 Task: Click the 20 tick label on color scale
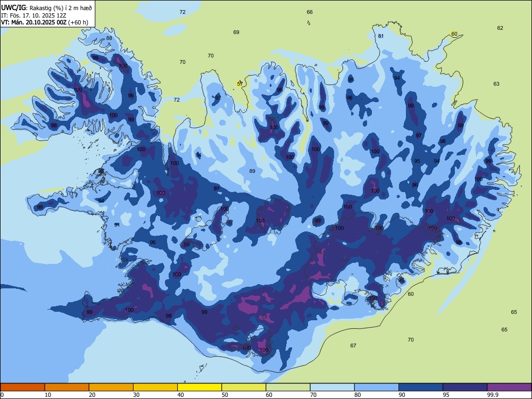pos(92,395)
